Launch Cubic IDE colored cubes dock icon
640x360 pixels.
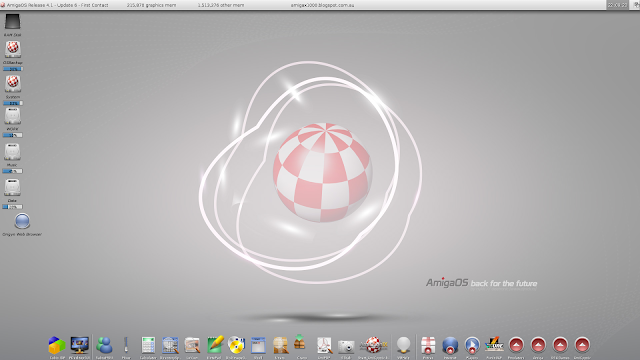pos(57,345)
